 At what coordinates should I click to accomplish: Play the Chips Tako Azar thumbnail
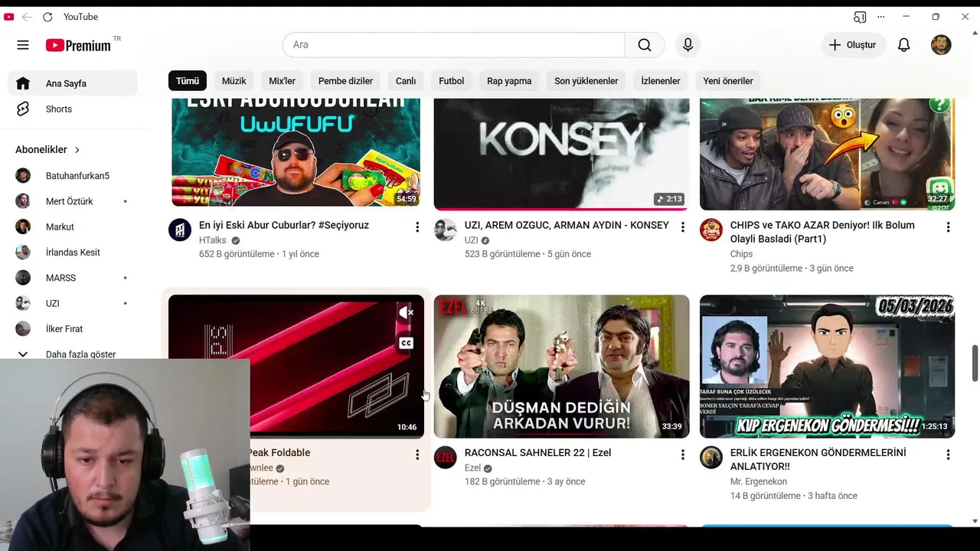(x=827, y=153)
